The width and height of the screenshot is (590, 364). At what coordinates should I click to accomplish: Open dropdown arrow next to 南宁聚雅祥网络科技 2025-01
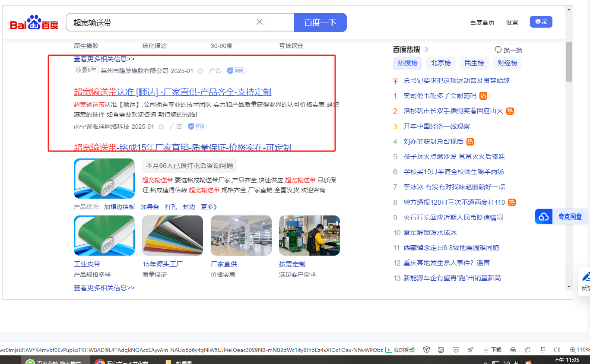161,127
